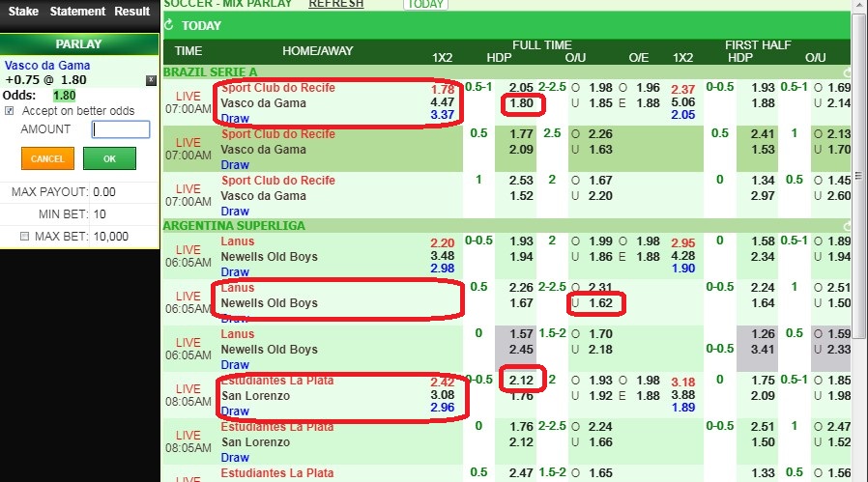Click the BRAZIL SERIE A league header
This screenshot has width=868, height=482.
pyautogui.click(x=211, y=72)
